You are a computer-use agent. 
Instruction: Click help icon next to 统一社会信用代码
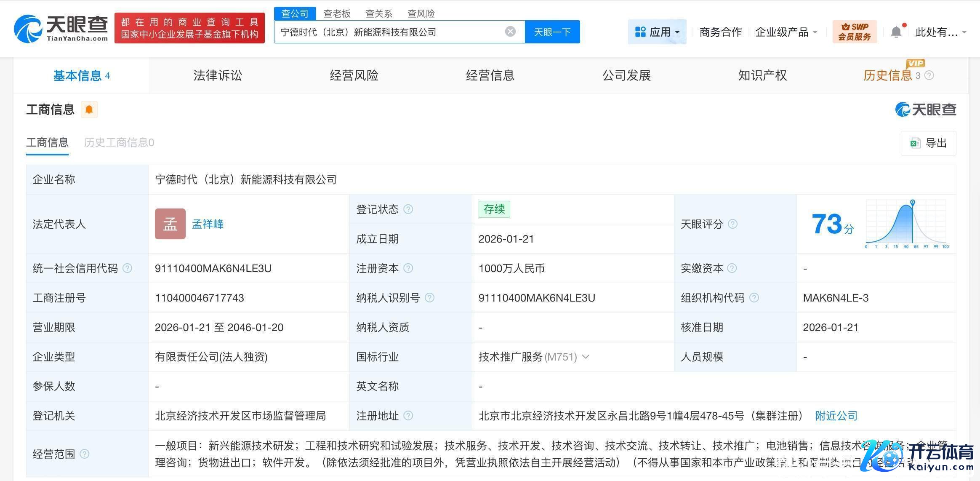(x=127, y=268)
